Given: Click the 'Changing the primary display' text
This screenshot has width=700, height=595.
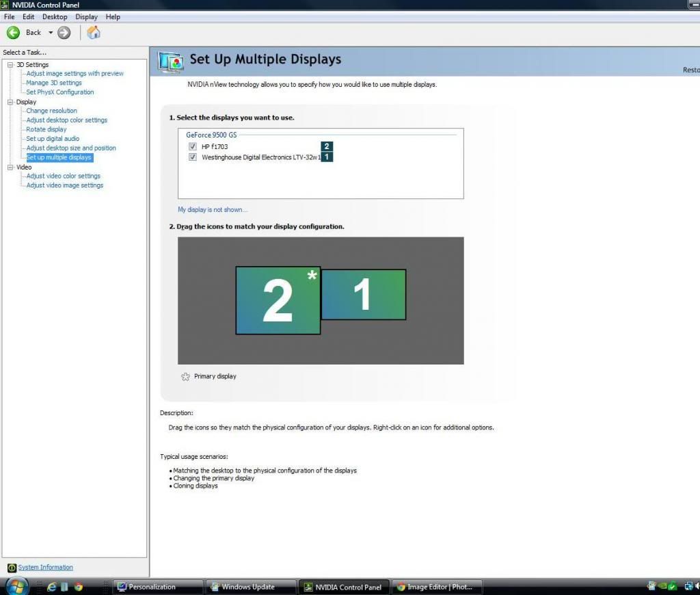Looking at the screenshot, I should point(213,478).
